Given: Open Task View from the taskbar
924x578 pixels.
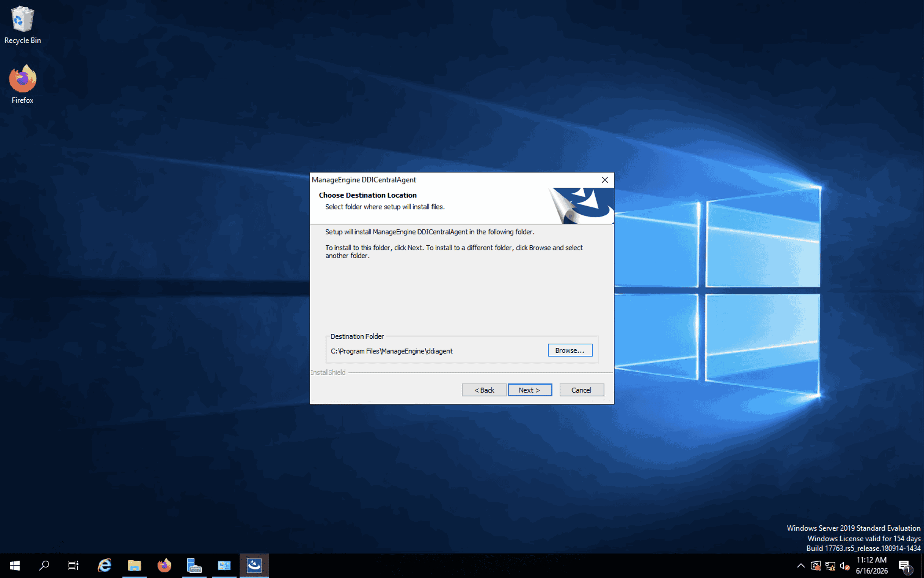Looking at the screenshot, I should tap(73, 565).
